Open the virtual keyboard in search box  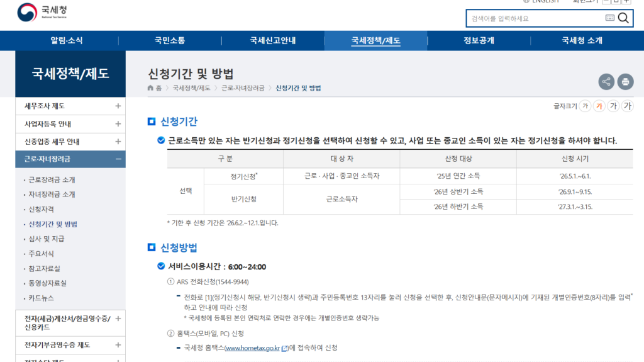point(609,18)
